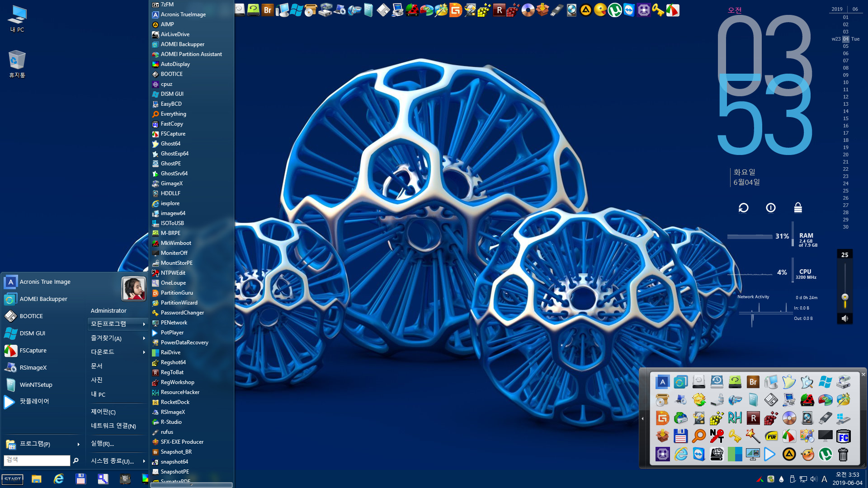868x488 pixels.
Task: Launch PartitionWizard from the programs list
Action: (x=179, y=303)
